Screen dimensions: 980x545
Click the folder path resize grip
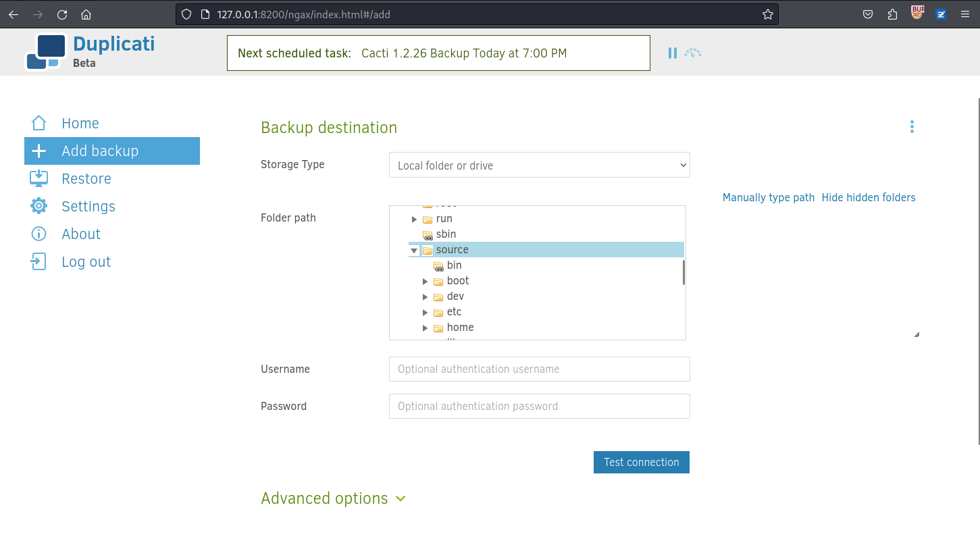(916, 334)
